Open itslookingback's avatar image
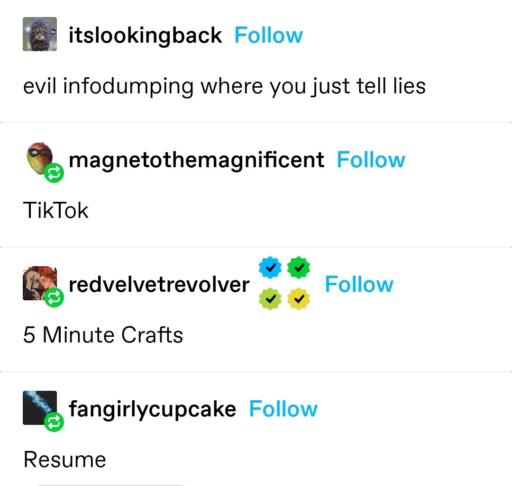This screenshot has width=512, height=486. [x=40, y=34]
